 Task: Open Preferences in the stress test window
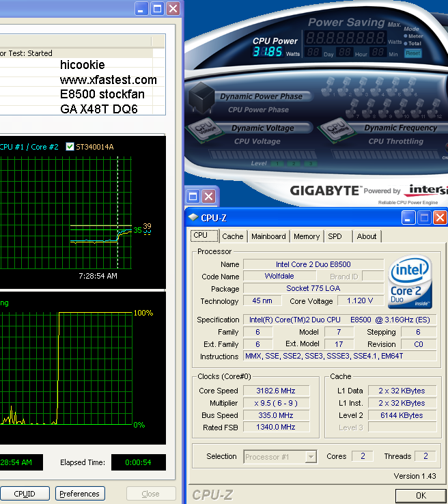(80, 494)
